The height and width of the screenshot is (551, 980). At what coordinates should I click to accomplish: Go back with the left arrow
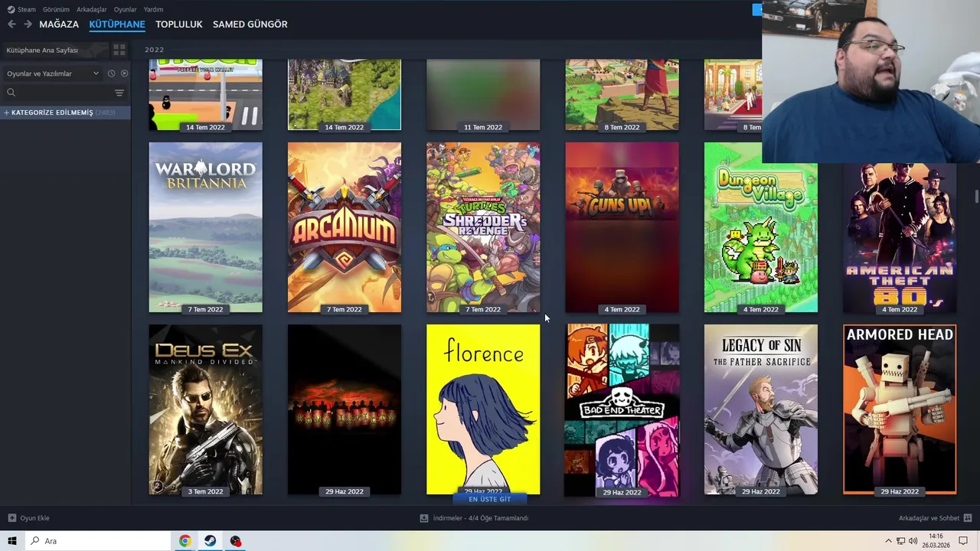[11, 24]
